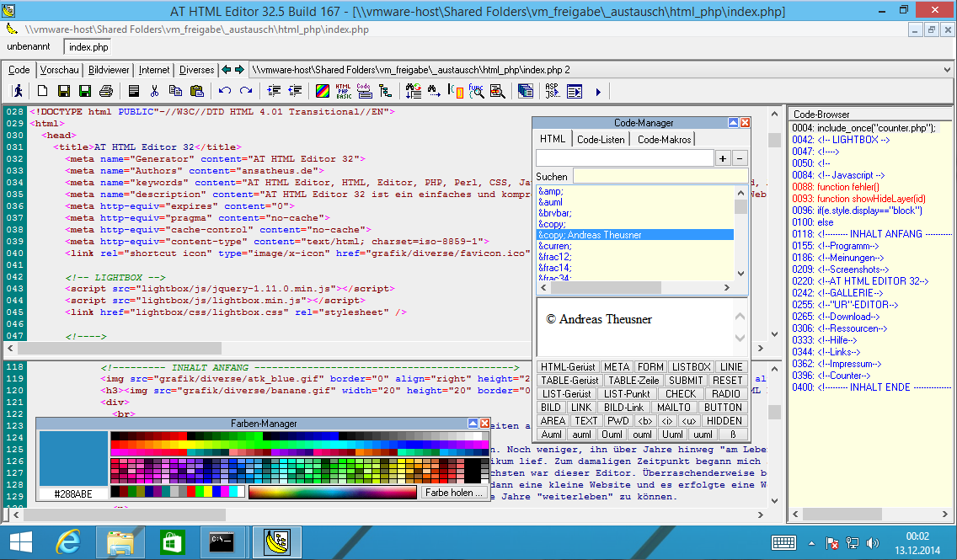
Task: Switch to Code-Makros tab in Code-Manager
Action: tap(664, 140)
